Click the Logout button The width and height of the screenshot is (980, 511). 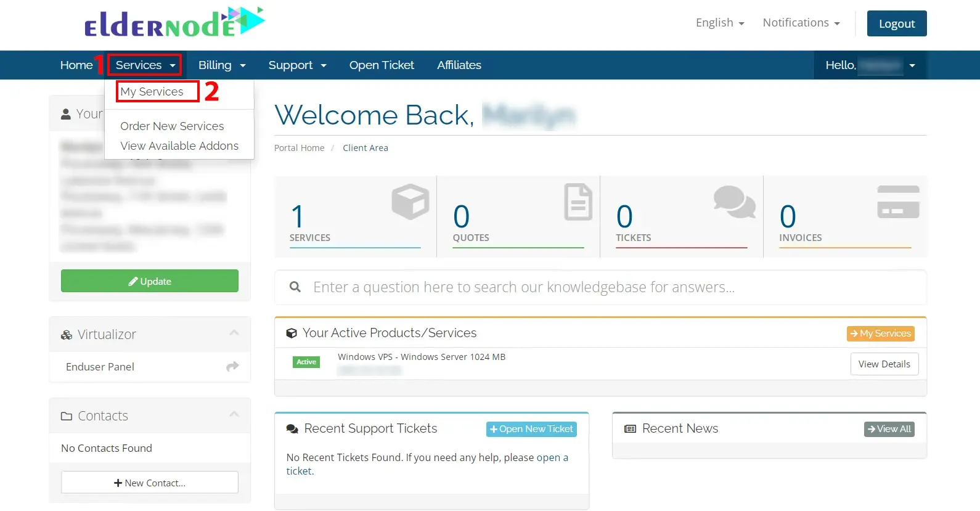(x=897, y=23)
